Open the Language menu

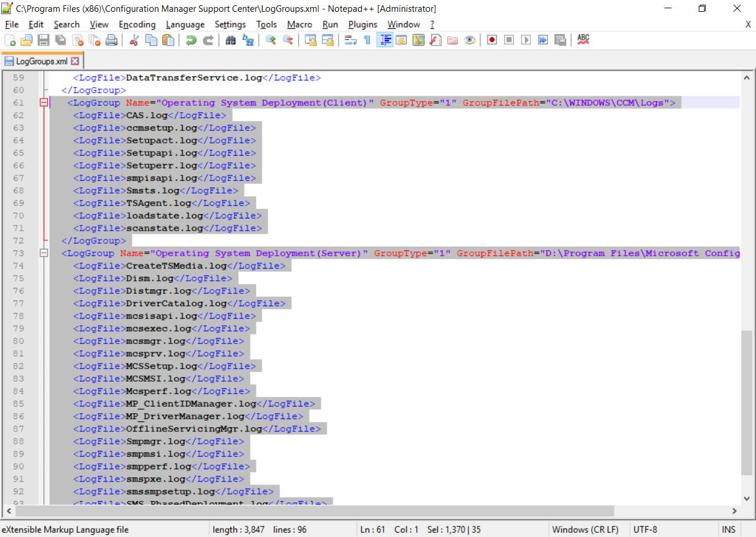point(185,24)
